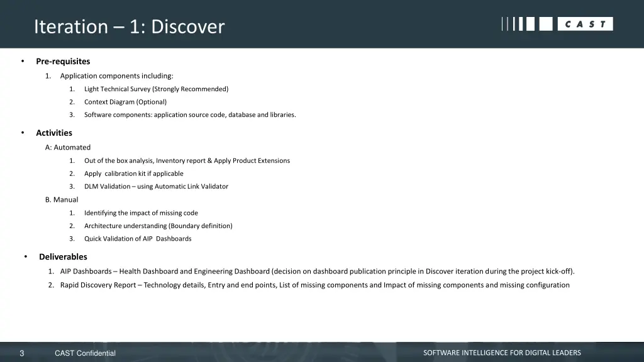Select the title Iteration – 1: Discover
644x362 pixels.
pyautogui.click(x=128, y=26)
